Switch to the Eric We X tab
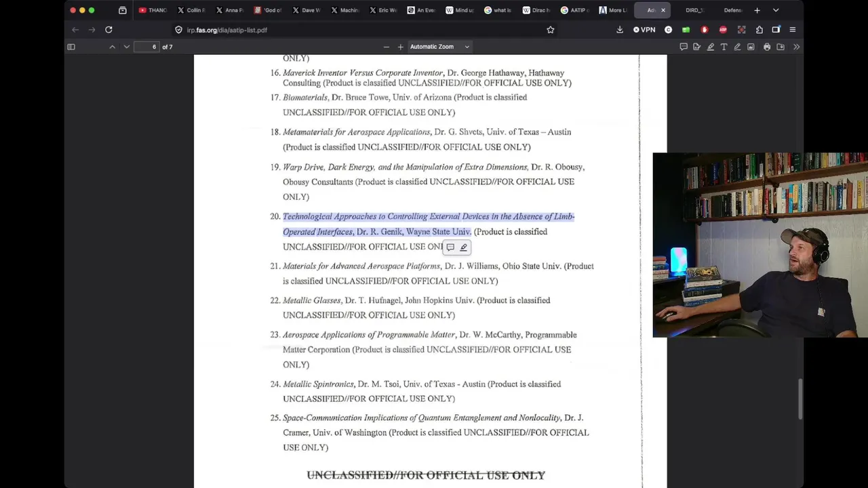The height and width of the screenshot is (488, 868). click(x=384, y=10)
